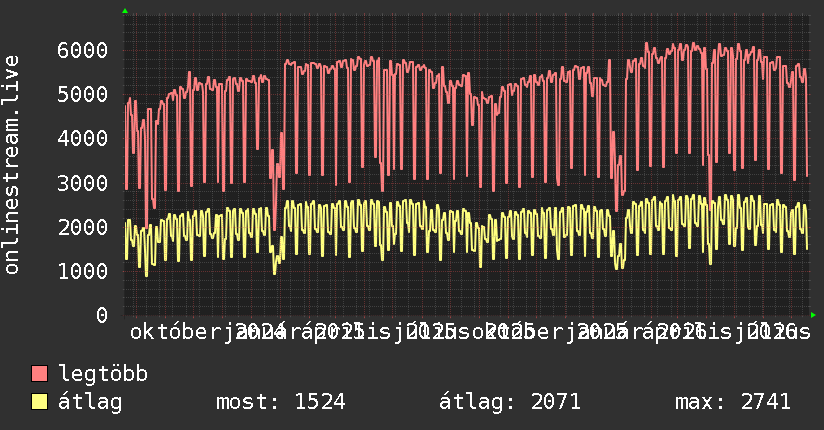Click the max: 2741 statistic
This screenshot has width=824, height=430.
pyautogui.click(x=733, y=402)
